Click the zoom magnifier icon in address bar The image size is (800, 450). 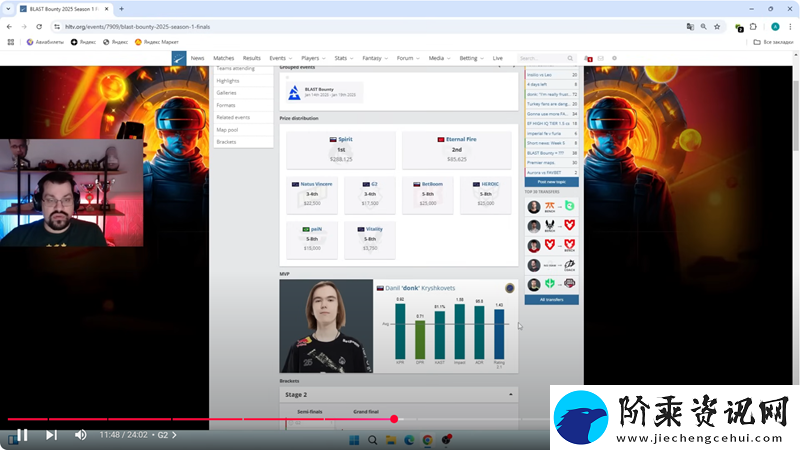[704, 27]
